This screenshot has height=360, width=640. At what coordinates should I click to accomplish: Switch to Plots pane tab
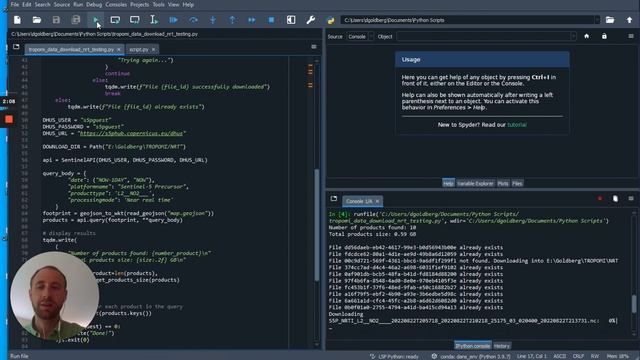[503, 184]
